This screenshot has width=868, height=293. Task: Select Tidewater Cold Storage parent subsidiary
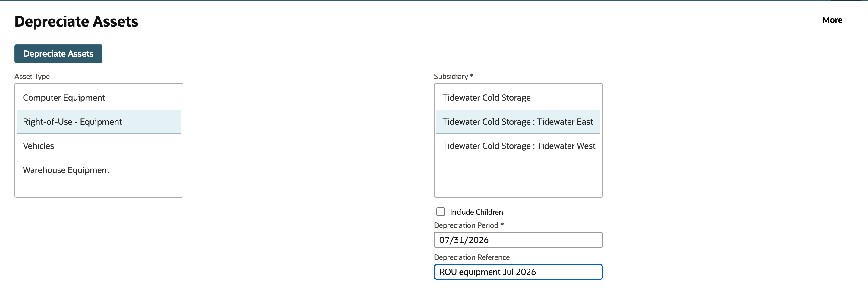pyautogui.click(x=518, y=98)
